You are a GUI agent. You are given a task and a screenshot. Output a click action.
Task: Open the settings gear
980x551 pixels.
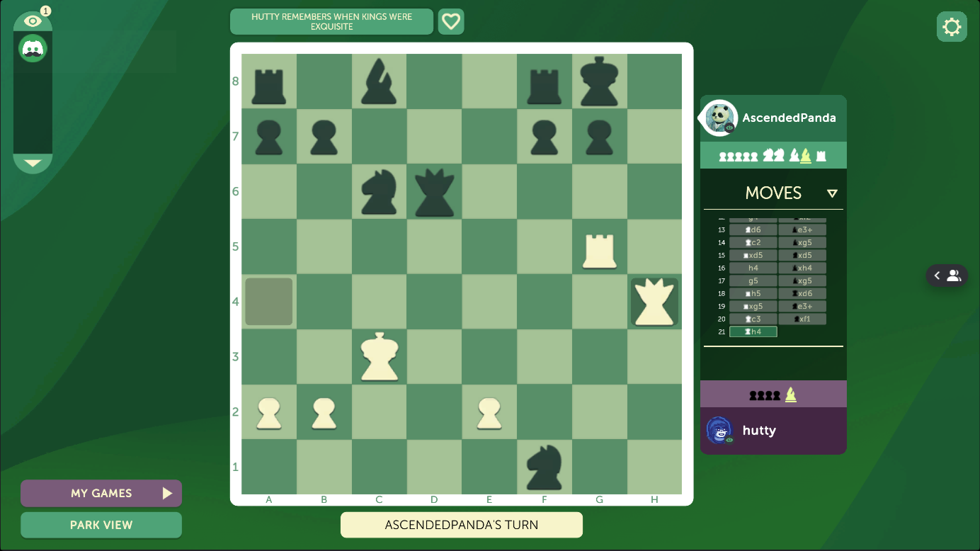(952, 27)
